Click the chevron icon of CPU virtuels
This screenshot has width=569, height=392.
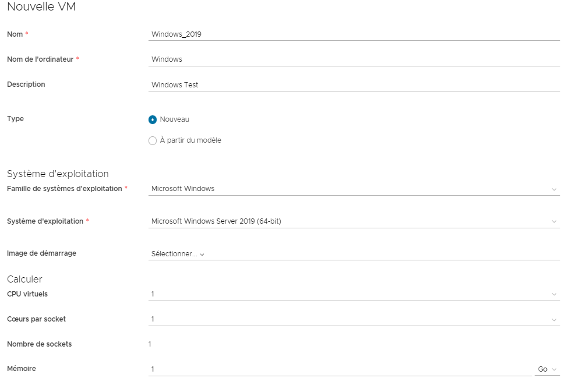pyautogui.click(x=554, y=295)
